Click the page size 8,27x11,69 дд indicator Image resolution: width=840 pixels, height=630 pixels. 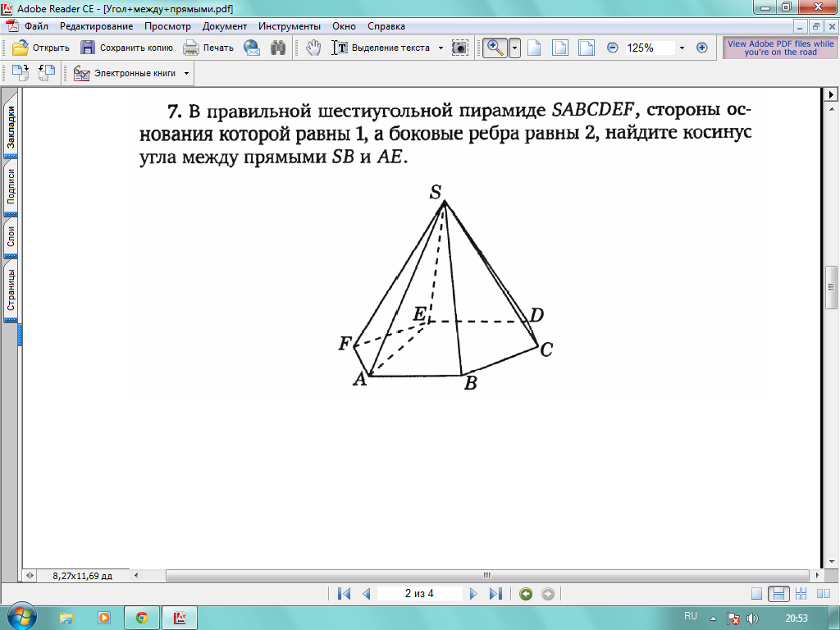point(83,576)
